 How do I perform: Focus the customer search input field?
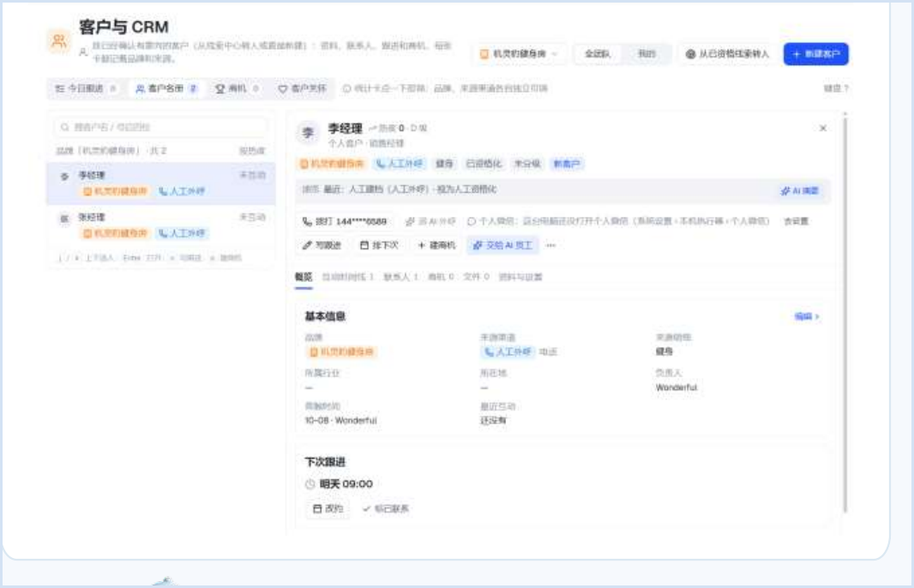(x=161, y=127)
